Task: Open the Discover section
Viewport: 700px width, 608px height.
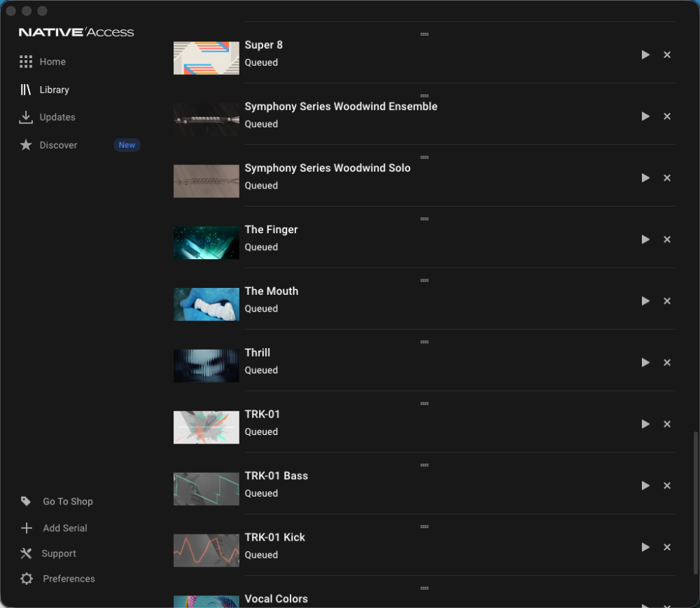Action: 48,145
